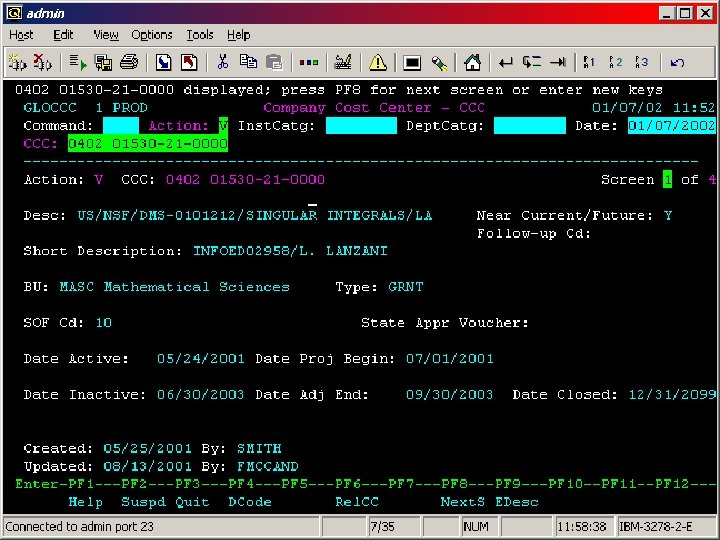Click the PF6 RelCC function key label

(357, 502)
